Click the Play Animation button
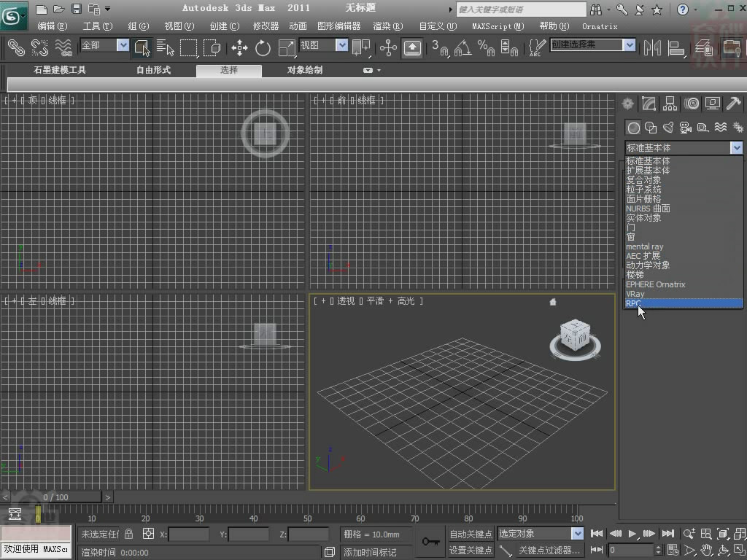Image resolution: width=747 pixels, height=560 pixels. [632, 534]
